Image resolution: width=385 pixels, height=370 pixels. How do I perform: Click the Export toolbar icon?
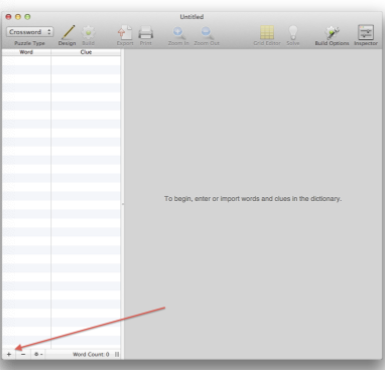(x=125, y=33)
